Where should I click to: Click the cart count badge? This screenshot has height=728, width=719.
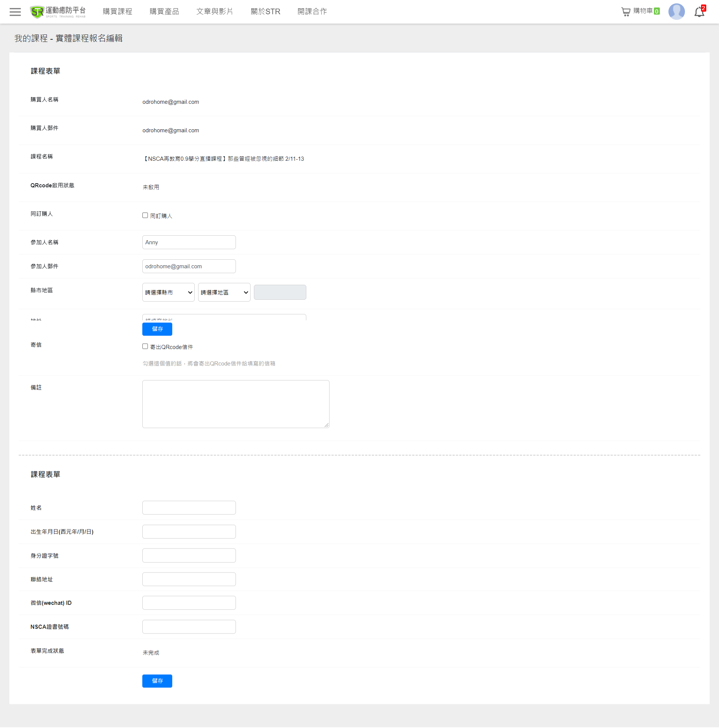656,11
